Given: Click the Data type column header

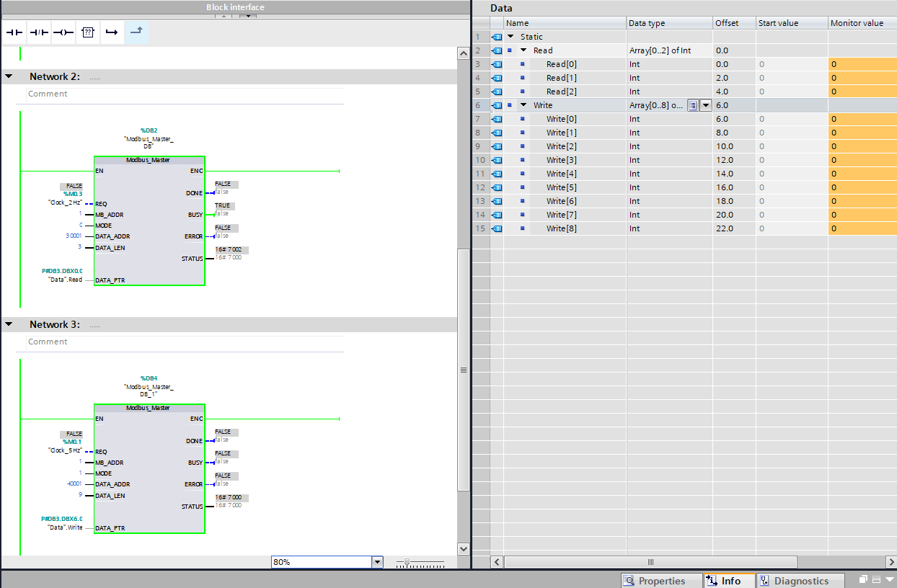Looking at the screenshot, I should (x=647, y=23).
